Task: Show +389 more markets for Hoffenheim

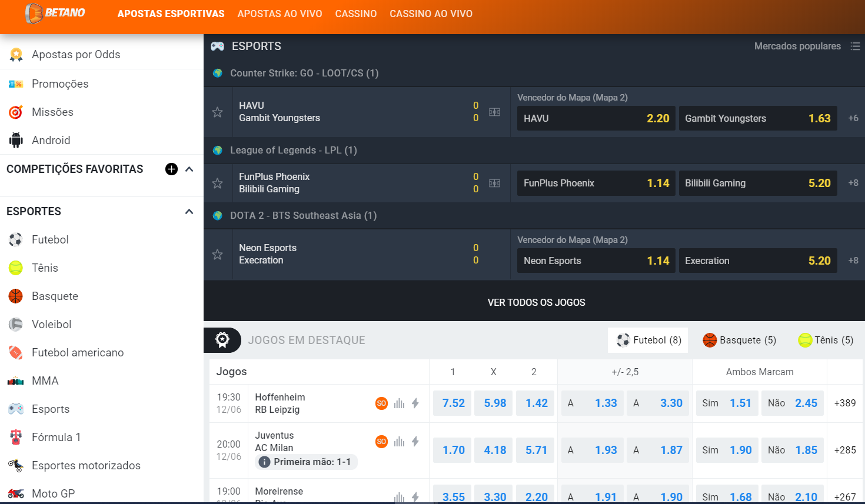Action: 845,403
